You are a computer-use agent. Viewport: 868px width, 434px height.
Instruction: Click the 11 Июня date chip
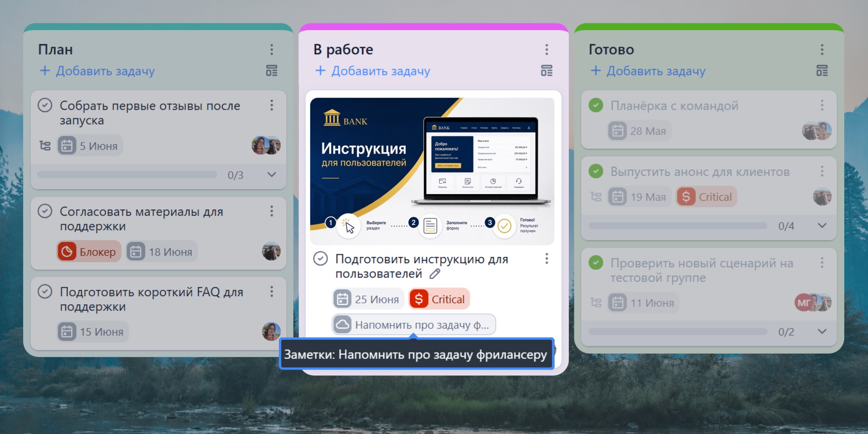pos(643,303)
